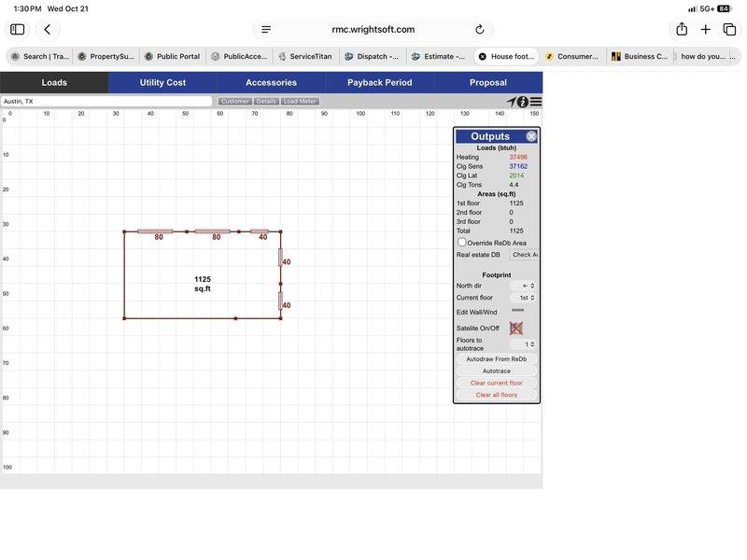The width and height of the screenshot is (747, 560).
Task: Open the Search | Tra... browser tab
Action: coord(40,56)
